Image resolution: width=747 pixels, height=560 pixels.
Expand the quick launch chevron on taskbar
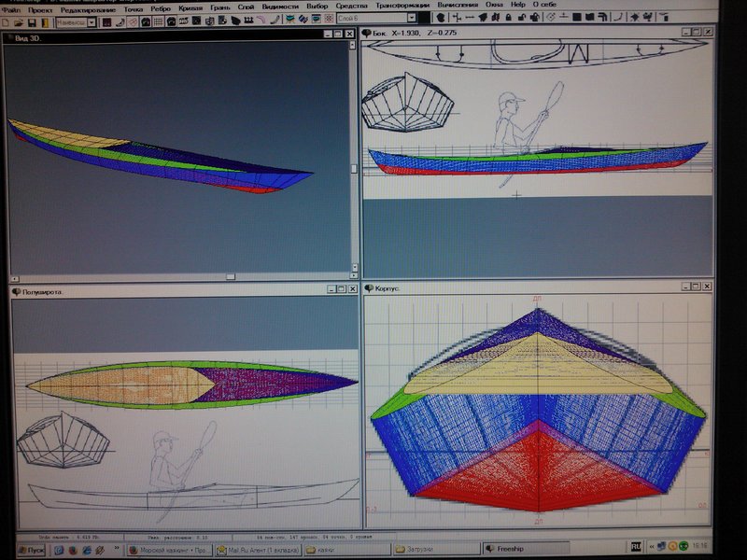coord(117,549)
